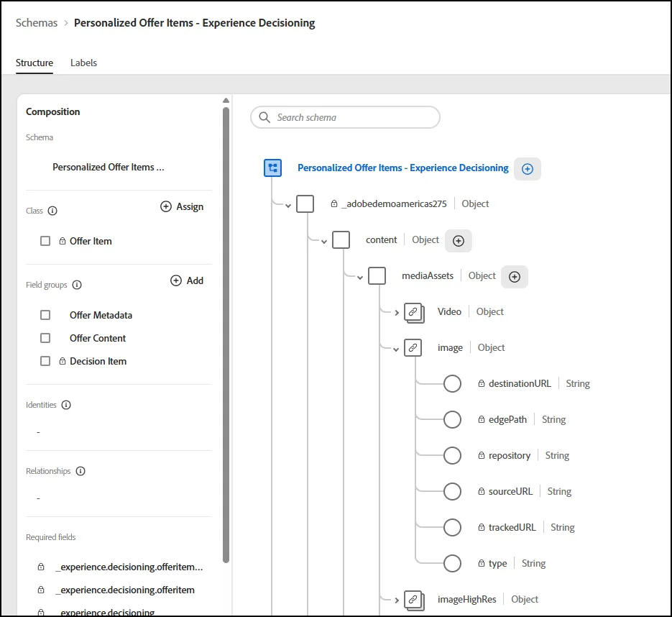Viewport: 672px width, 617px height.
Task: Click the content object node icon
Action: click(341, 240)
